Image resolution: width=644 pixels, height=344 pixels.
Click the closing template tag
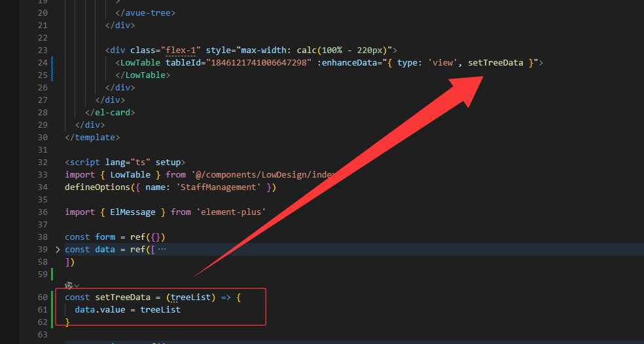92,138
